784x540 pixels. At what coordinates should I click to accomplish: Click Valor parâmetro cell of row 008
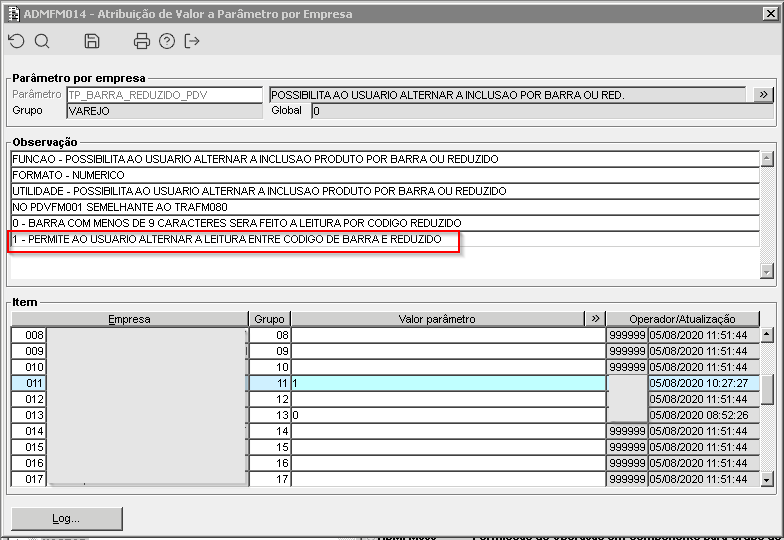click(x=448, y=335)
